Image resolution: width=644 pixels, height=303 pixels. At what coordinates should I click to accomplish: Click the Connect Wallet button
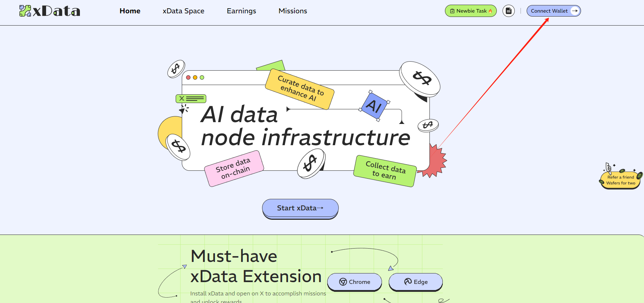point(549,11)
